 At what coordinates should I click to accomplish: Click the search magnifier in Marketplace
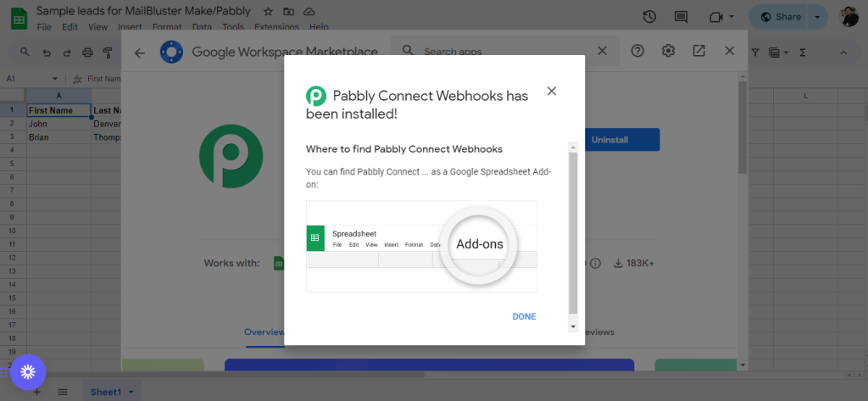click(408, 51)
